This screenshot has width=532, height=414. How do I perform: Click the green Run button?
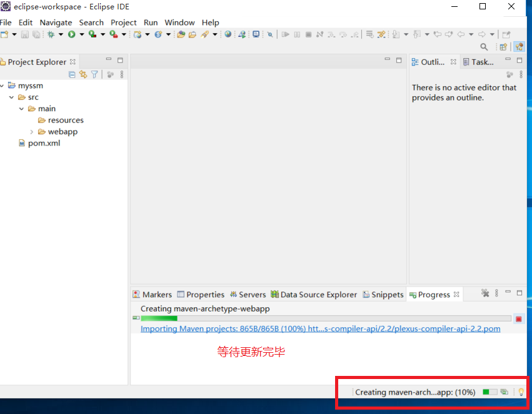[72, 34]
